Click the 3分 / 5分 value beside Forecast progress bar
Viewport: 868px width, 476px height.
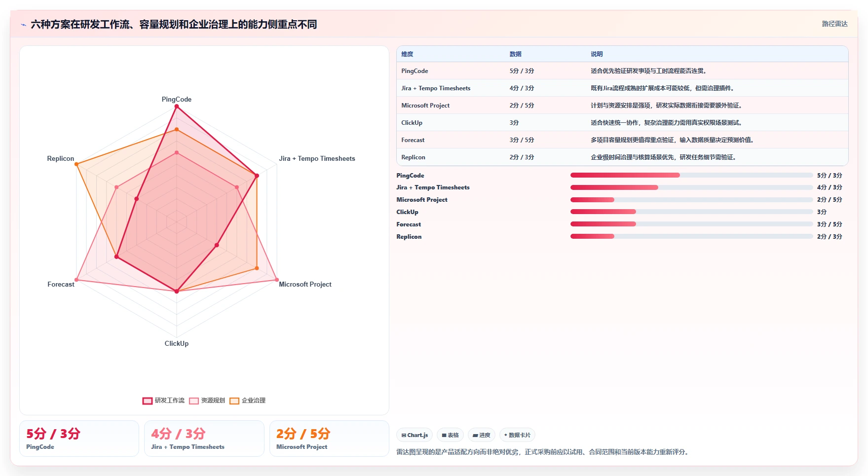830,224
